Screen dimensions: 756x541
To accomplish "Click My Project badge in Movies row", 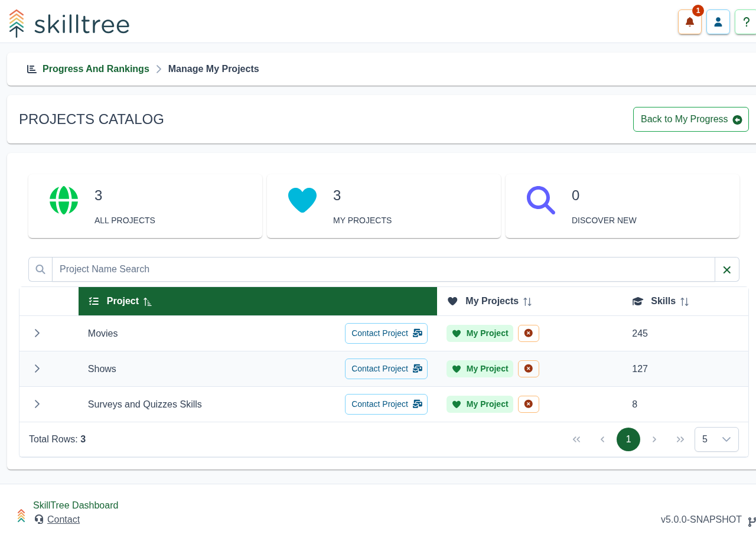I will click(x=480, y=333).
